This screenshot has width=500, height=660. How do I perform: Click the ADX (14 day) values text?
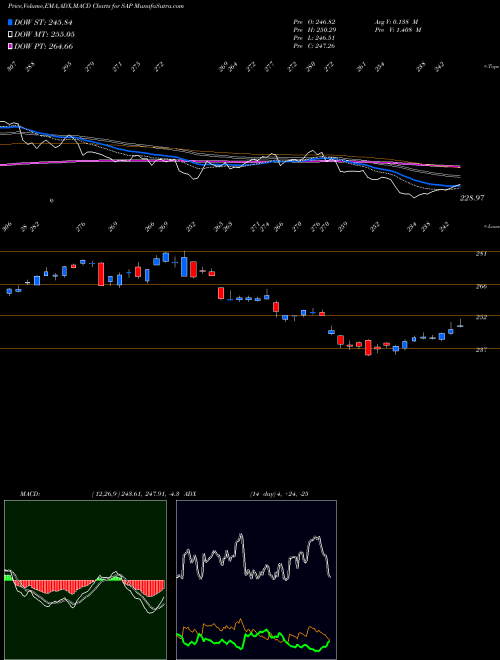point(278,494)
